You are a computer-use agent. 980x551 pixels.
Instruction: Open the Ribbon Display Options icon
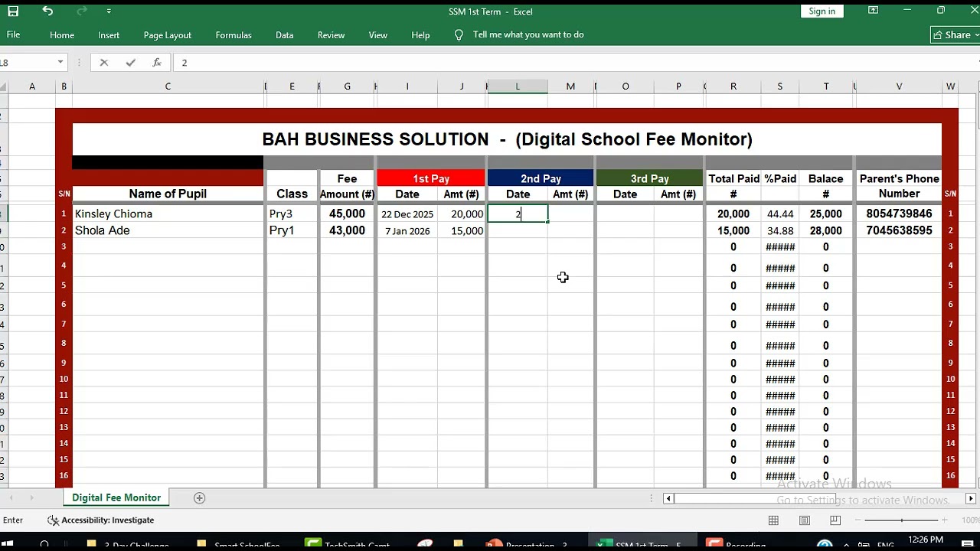873,11
